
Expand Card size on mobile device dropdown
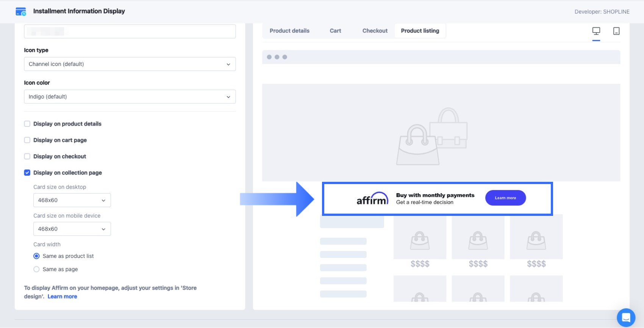[x=72, y=229]
